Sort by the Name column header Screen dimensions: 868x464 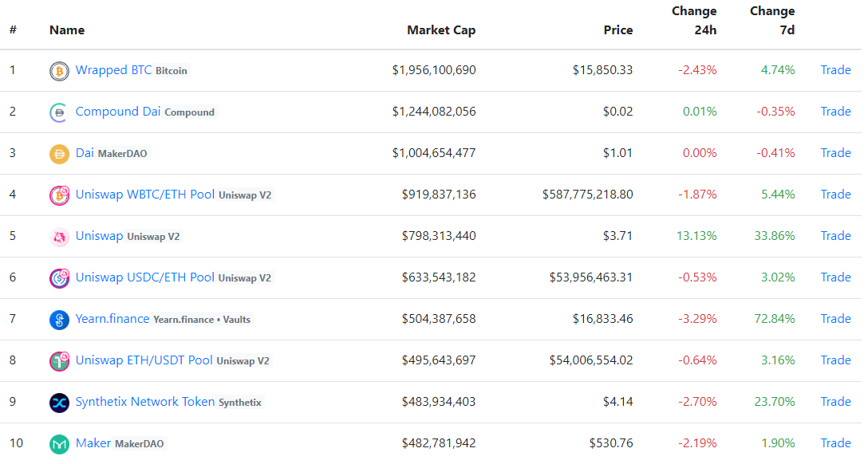click(x=67, y=30)
